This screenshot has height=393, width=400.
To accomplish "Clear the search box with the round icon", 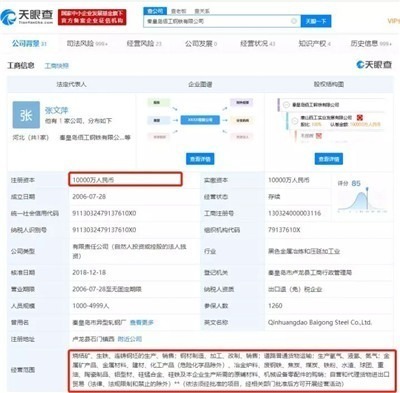I will pyautogui.click(x=294, y=21).
